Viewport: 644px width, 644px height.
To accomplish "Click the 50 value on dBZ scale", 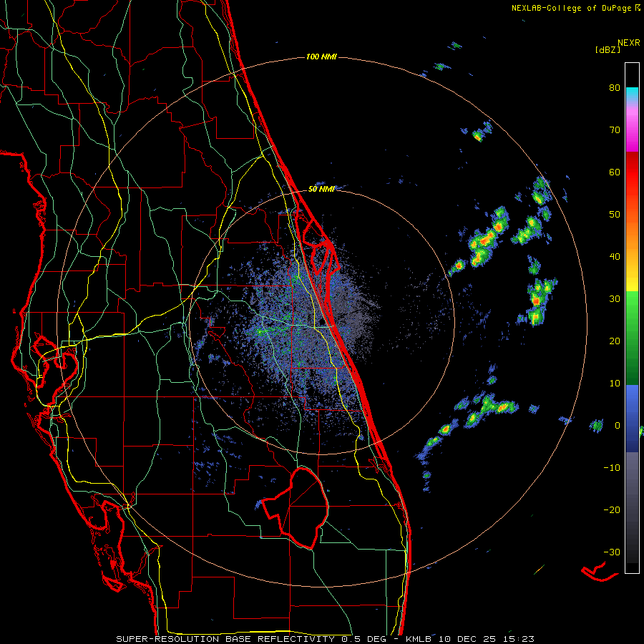I will 615,215.
